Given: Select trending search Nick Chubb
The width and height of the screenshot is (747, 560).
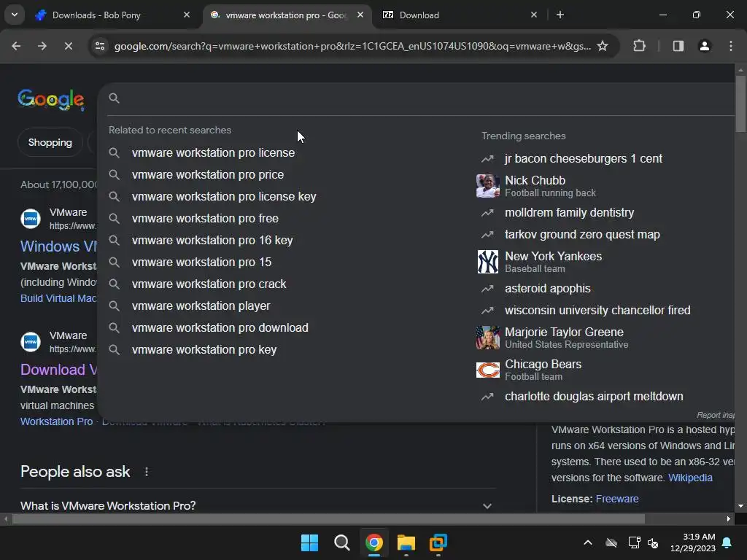Looking at the screenshot, I should pos(550,186).
